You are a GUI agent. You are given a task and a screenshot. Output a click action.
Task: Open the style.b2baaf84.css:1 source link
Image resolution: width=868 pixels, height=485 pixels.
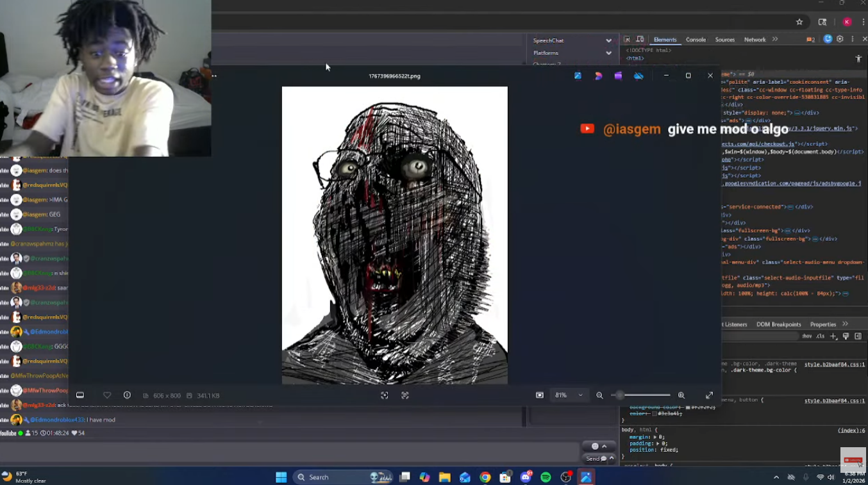pos(834,364)
